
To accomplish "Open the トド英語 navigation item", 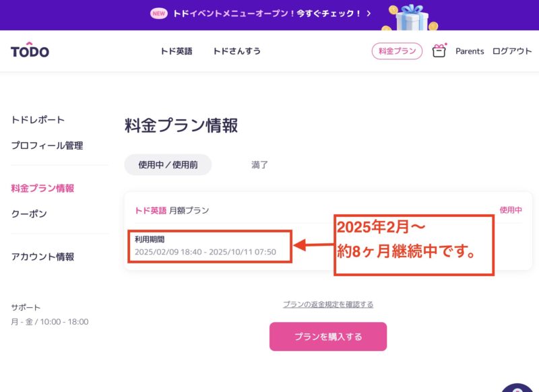I will coord(177,51).
